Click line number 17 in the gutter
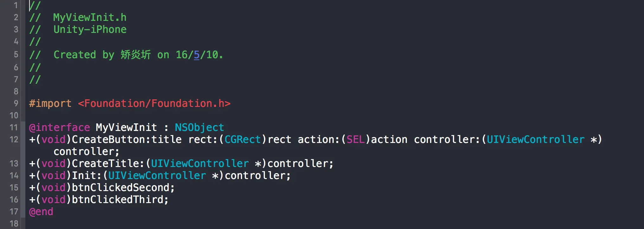The image size is (644, 229). [14, 212]
